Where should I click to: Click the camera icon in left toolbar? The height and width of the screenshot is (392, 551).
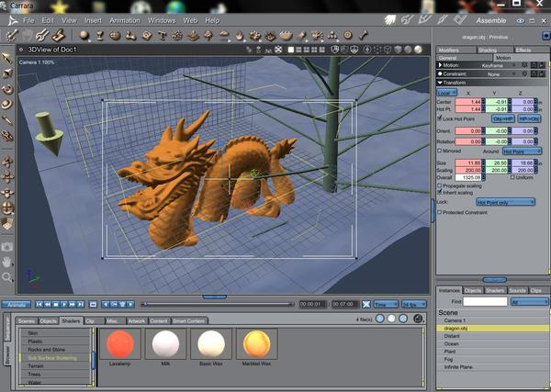tap(8, 245)
